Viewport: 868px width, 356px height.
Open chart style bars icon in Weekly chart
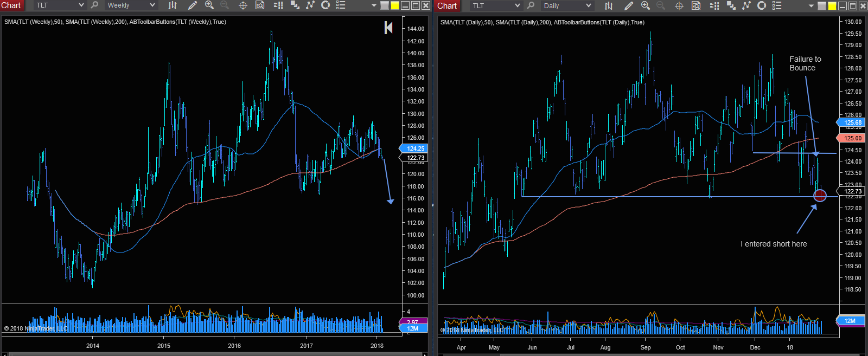coord(173,5)
